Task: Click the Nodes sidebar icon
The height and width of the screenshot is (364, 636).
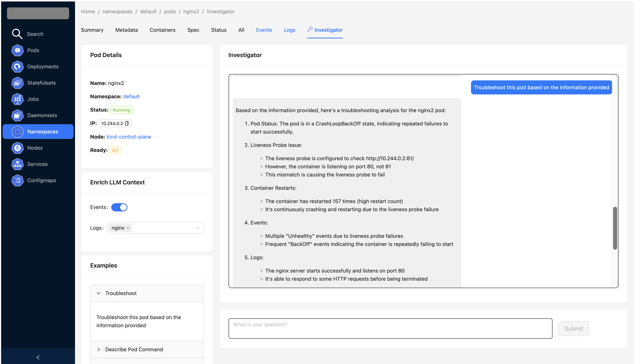Action: [17, 148]
